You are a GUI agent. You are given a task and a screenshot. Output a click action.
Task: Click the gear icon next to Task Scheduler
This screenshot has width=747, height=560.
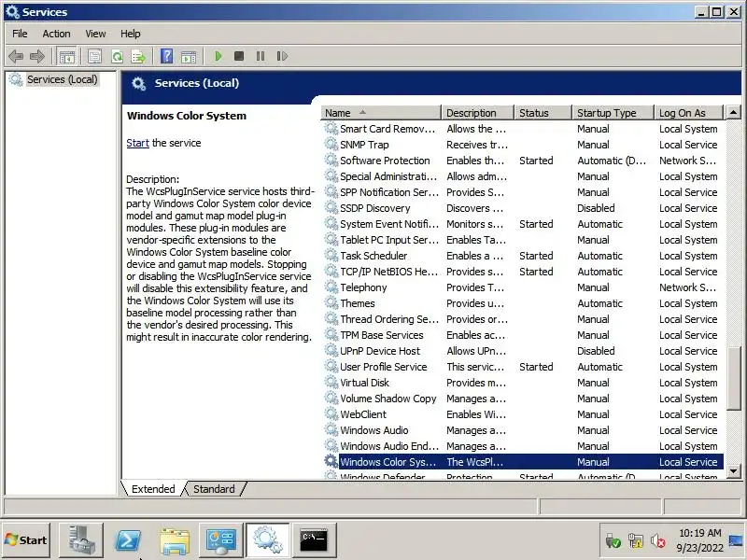tap(331, 255)
